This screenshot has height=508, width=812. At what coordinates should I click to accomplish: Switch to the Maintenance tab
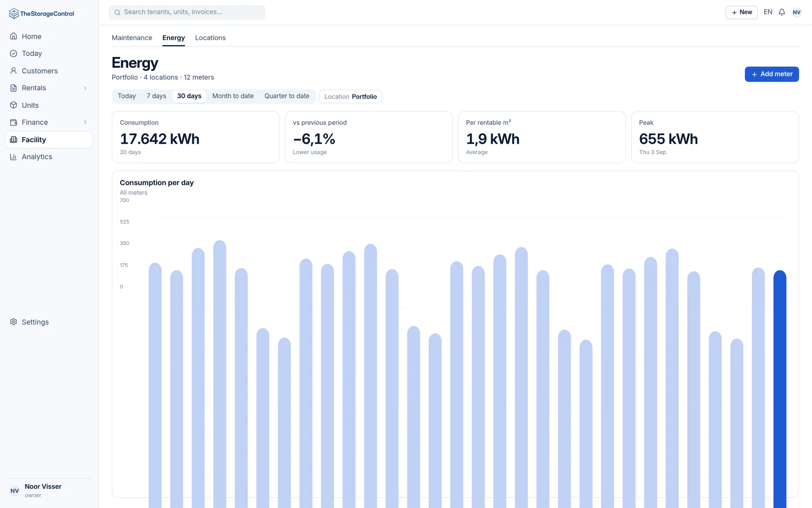tap(132, 38)
